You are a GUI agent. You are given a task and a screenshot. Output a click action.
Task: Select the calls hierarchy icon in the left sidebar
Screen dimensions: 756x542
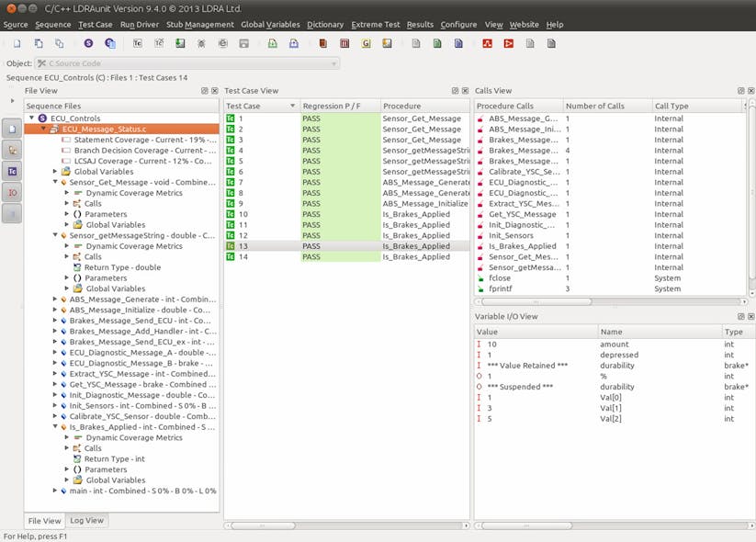coord(10,148)
